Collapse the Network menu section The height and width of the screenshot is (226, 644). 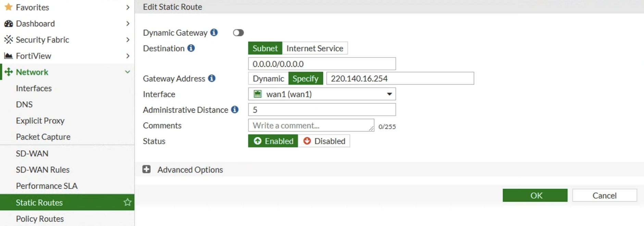(x=127, y=72)
